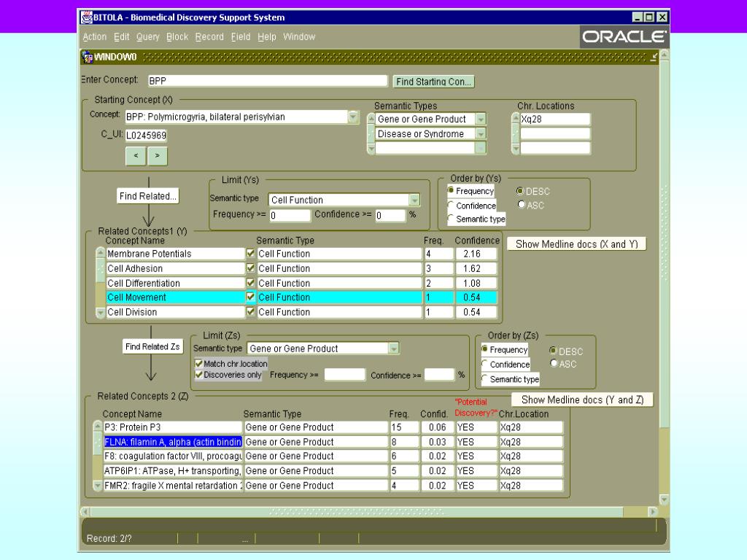This screenshot has width=747, height=560.
Task: Click the Xq28 Chr. Locations field
Action: pyautogui.click(x=555, y=119)
